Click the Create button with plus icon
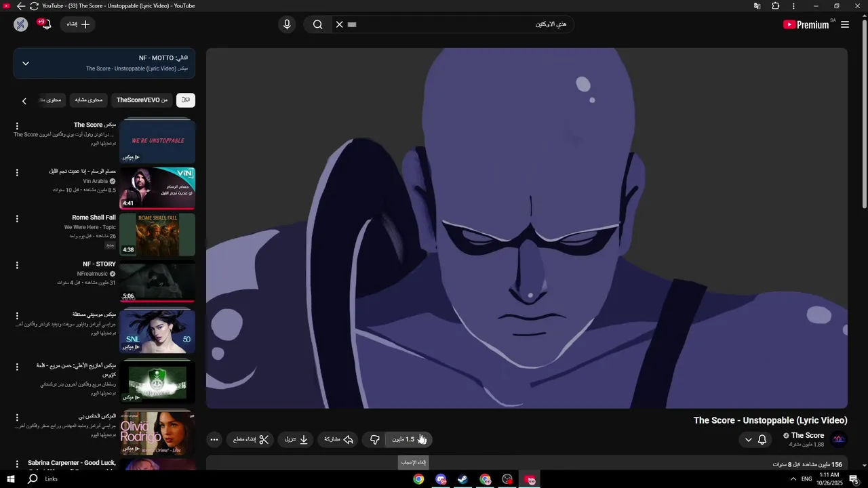 (78, 24)
